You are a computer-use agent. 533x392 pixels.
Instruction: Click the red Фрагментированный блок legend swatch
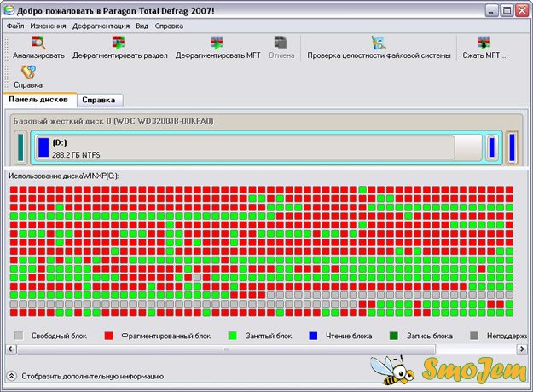tap(109, 336)
